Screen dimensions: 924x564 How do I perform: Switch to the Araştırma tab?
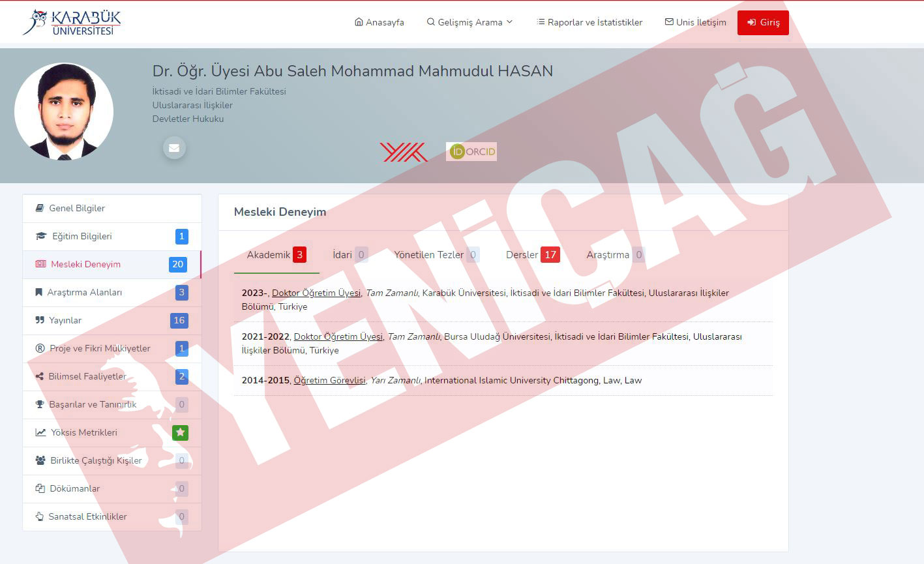[x=616, y=255]
